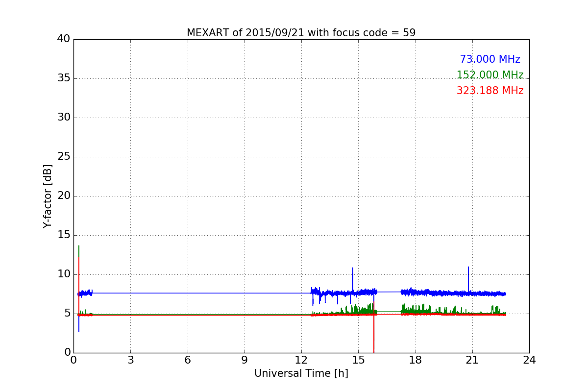
Task: Click the x-axis tick label 15
Action: pyautogui.click(x=358, y=360)
